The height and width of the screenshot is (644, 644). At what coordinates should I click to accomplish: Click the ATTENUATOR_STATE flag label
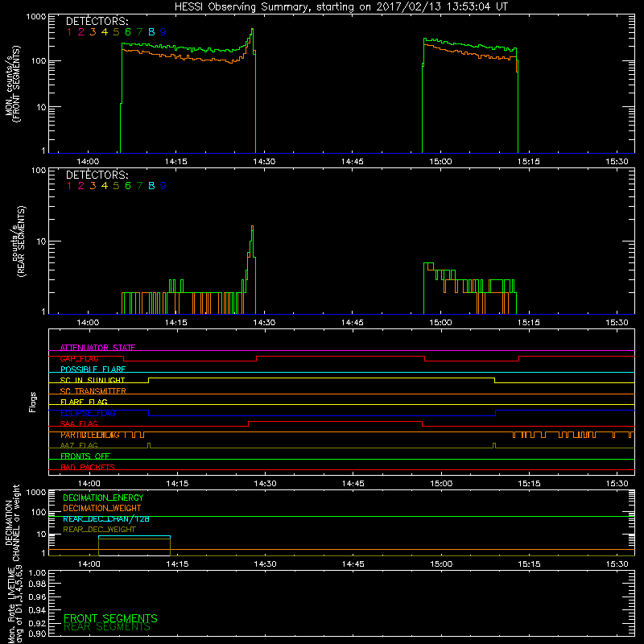pos(97,348)
